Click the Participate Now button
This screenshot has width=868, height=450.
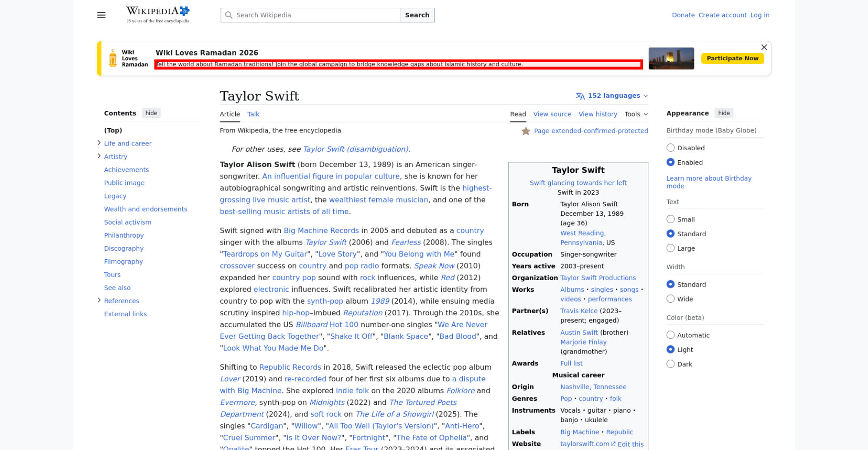pyautogui.click(x=732, y=59)
